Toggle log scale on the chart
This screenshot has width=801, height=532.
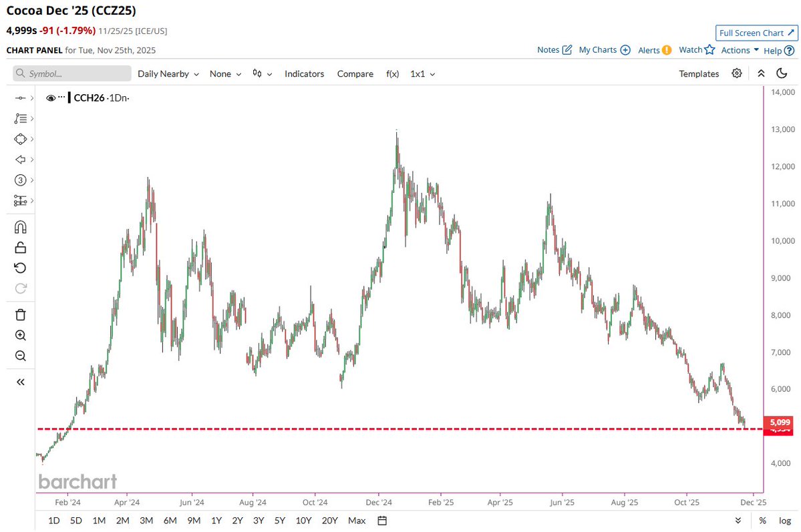784,520
